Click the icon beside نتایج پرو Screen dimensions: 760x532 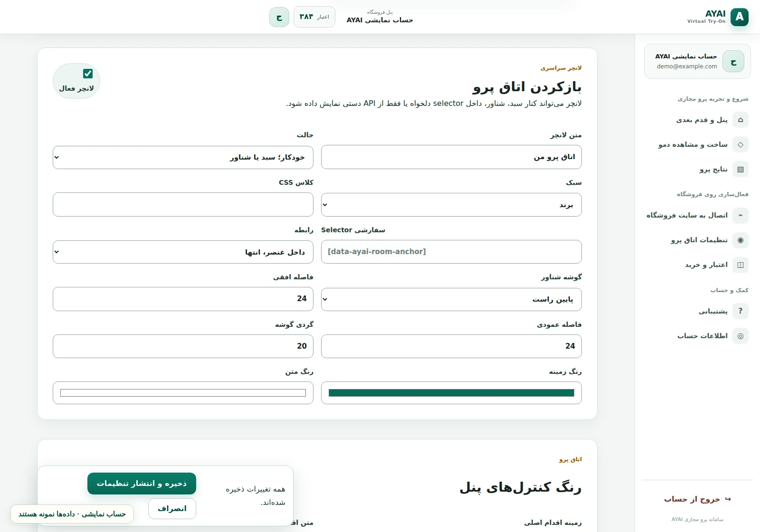pos(740,169)
